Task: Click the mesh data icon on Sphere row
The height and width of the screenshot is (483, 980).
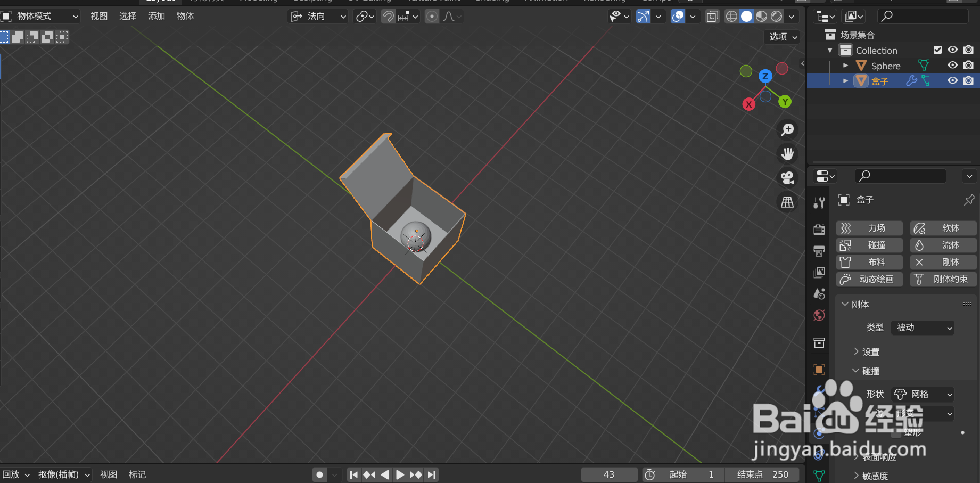Action: point(924,66)
